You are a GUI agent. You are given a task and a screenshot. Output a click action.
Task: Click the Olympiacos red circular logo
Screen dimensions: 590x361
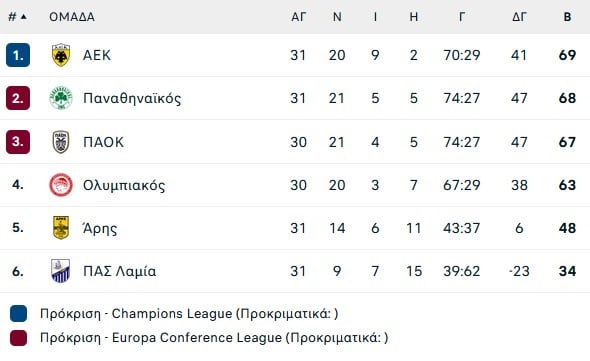[x=61, y=185]
